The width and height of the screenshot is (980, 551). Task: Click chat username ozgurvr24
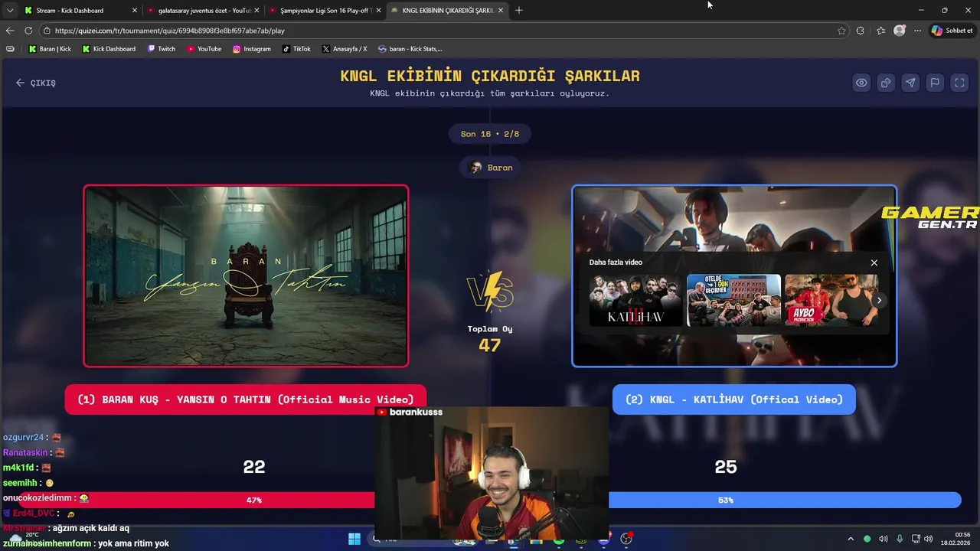24,438
